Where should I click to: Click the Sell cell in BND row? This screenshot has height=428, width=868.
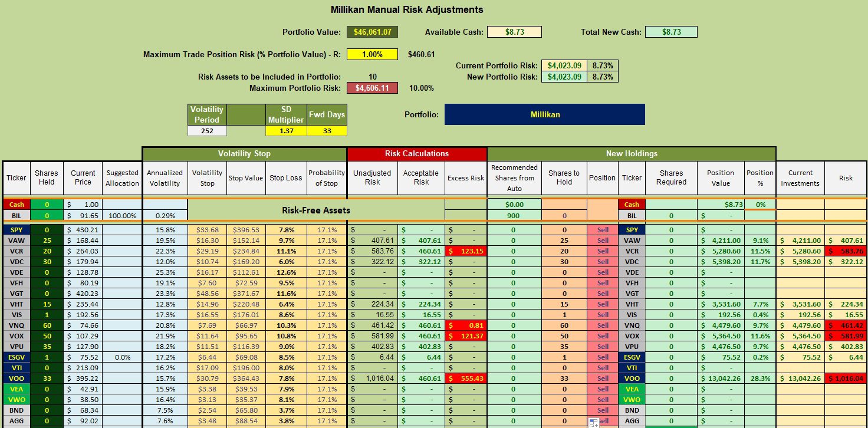point(602,410)
